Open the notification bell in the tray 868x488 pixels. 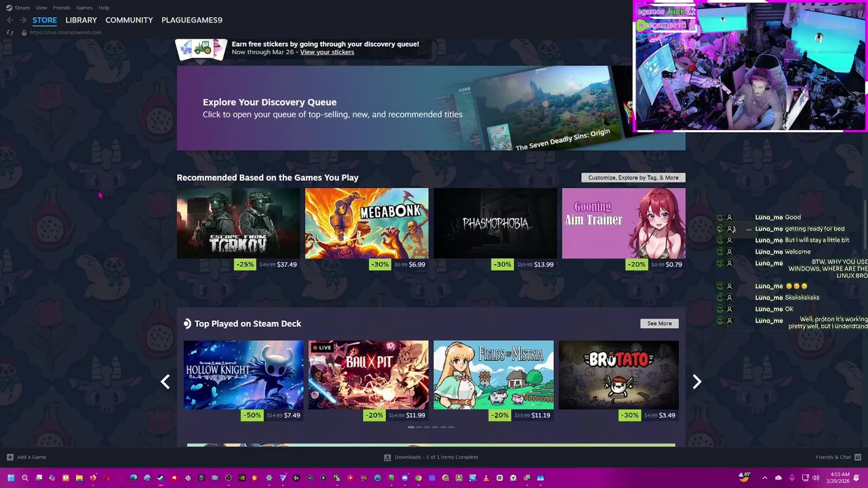click(x=857, y=478)
